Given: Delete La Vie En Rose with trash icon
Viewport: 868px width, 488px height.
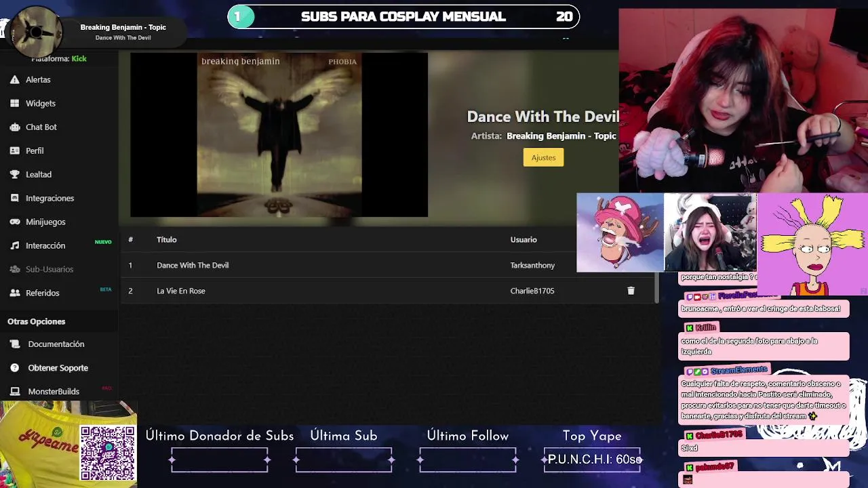Looking at the screenshot, I should pyautogui.click(x=631, y=291).
